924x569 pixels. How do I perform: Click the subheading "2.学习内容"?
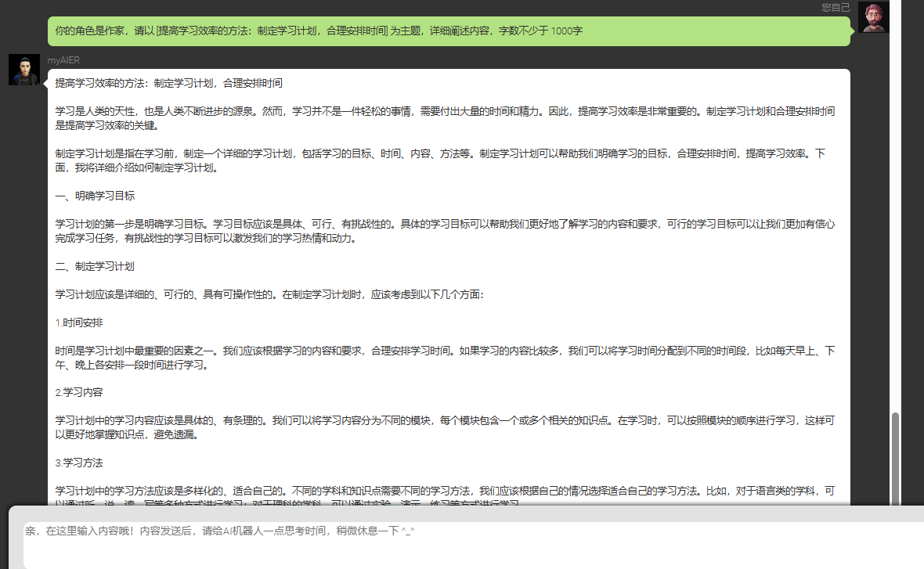79,392
